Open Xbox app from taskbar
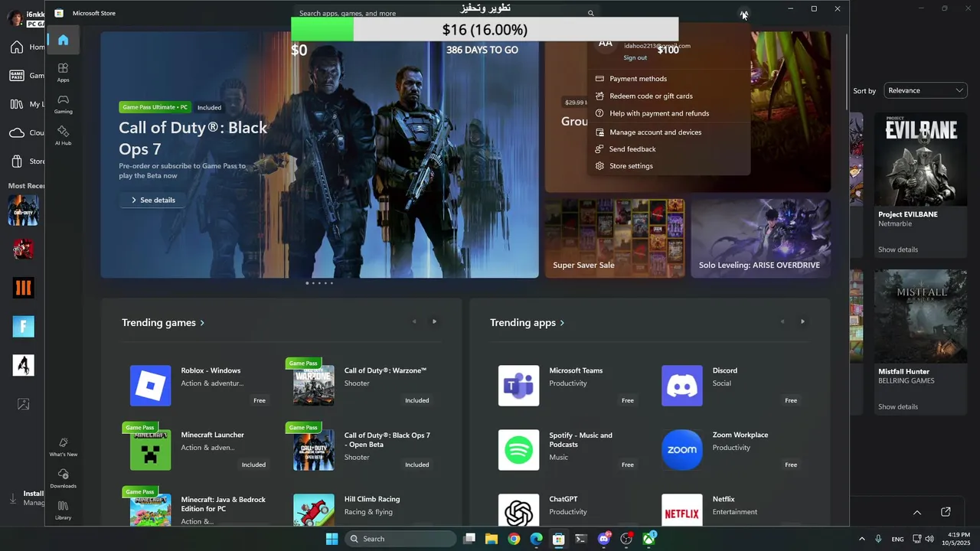This screenshot has height=551, width=980. pyautogui.click(x=648, y=539)
